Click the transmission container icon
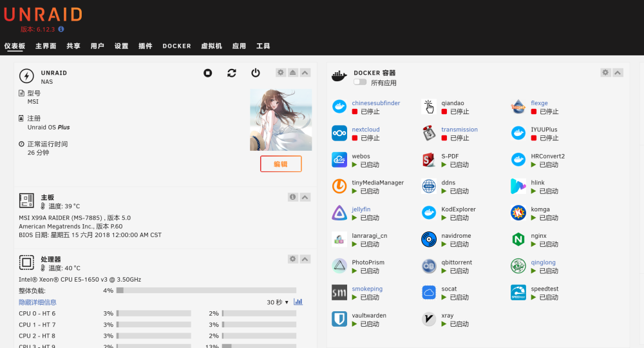This screenshot has height=348, width=644. point(429,133)
